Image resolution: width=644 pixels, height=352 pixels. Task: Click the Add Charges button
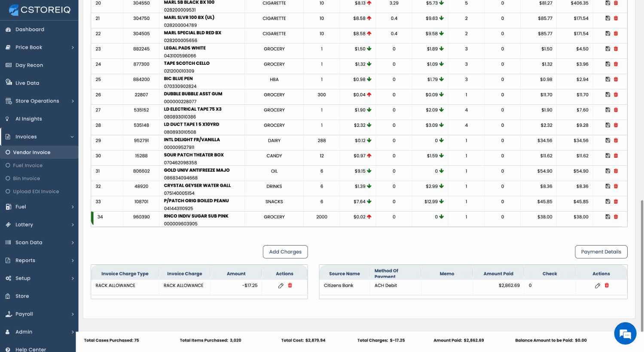285,252
